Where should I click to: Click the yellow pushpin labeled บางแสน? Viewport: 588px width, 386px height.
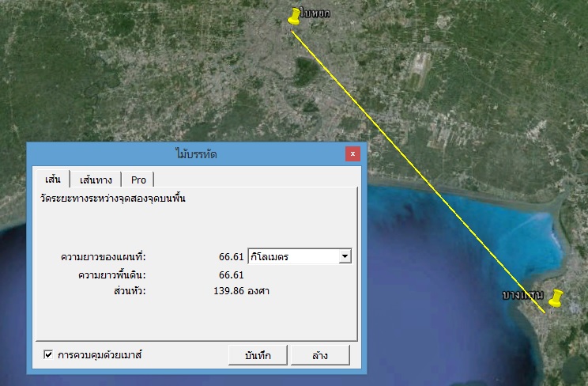(556, 298)
